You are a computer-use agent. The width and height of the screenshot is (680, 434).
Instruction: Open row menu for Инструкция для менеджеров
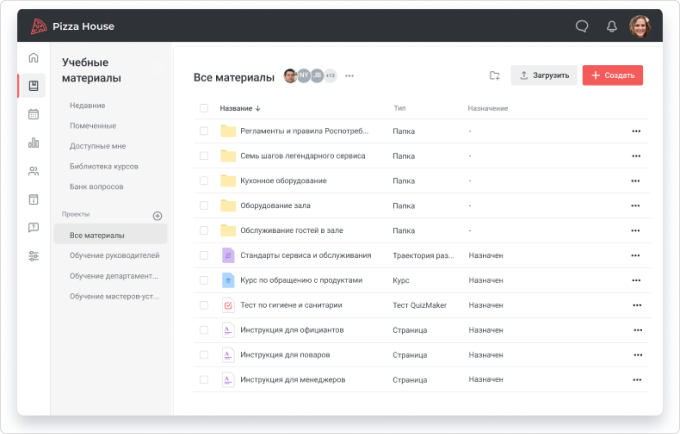(x=637, y=380)
